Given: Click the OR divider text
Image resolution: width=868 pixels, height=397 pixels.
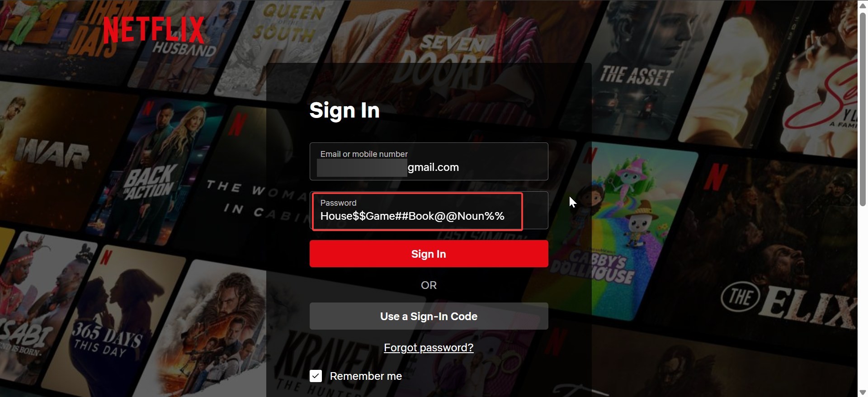Looking at the screenshot, I should [429, 285].
